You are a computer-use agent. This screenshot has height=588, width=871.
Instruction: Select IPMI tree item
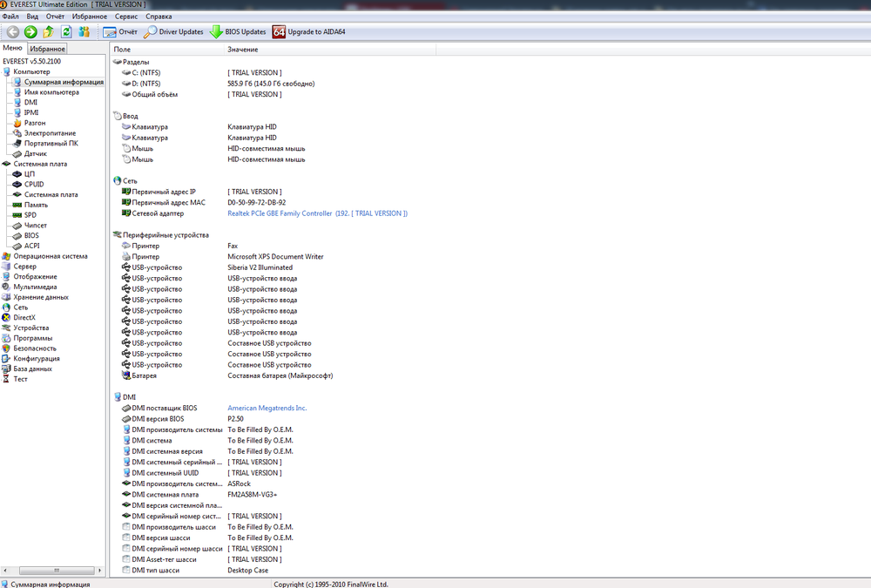31,113
